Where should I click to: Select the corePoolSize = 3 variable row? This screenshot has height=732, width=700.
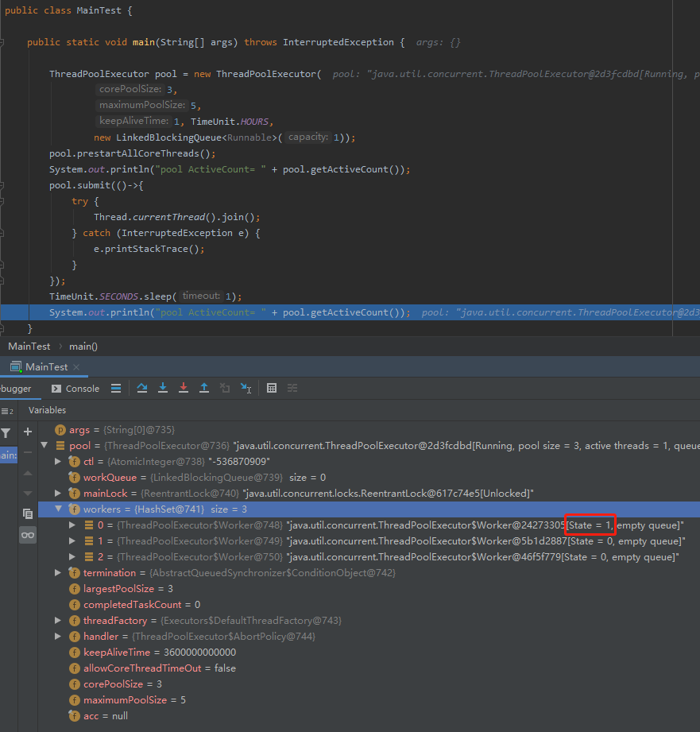(x=369, y=684)
